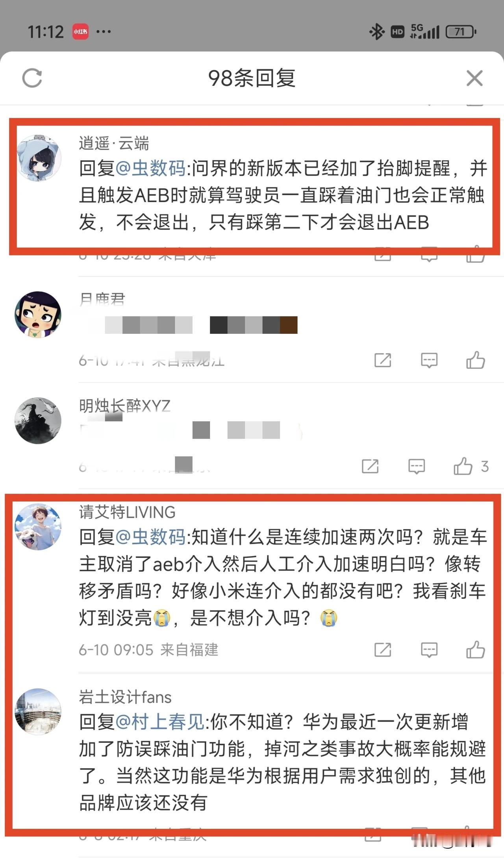Open reply bubble on 明烛长醉XYZ's comment

click(x=416, y=467)
